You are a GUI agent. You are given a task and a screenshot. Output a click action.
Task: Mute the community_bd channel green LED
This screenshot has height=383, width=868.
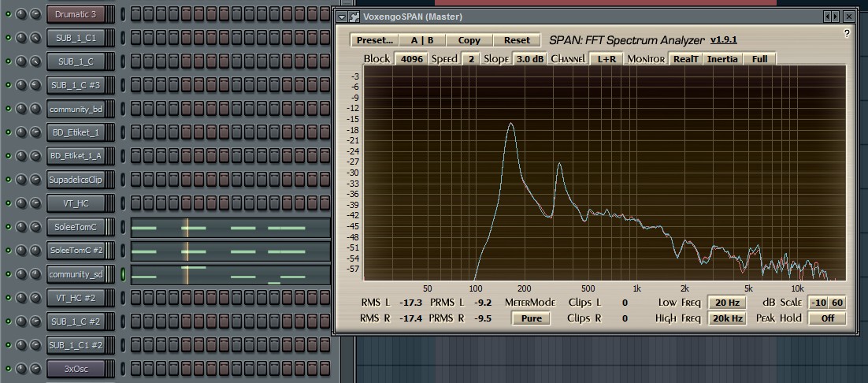pos(8,109)
